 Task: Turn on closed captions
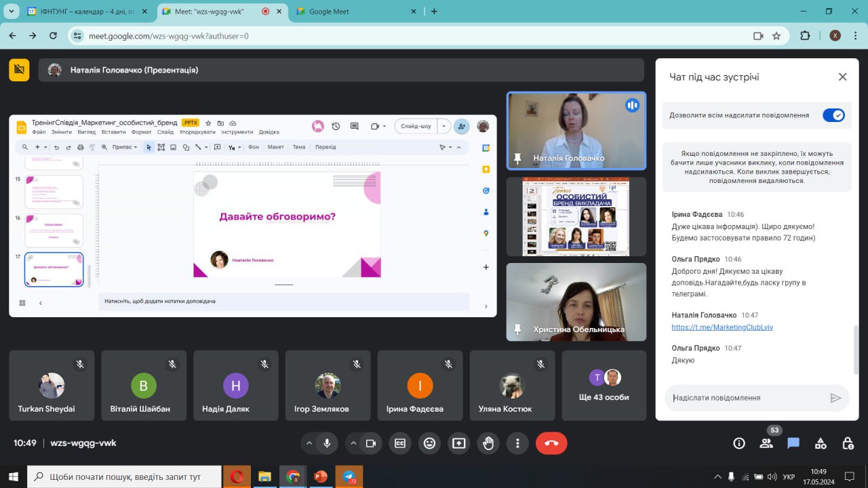pyautogui.click(x=400, y=443)
